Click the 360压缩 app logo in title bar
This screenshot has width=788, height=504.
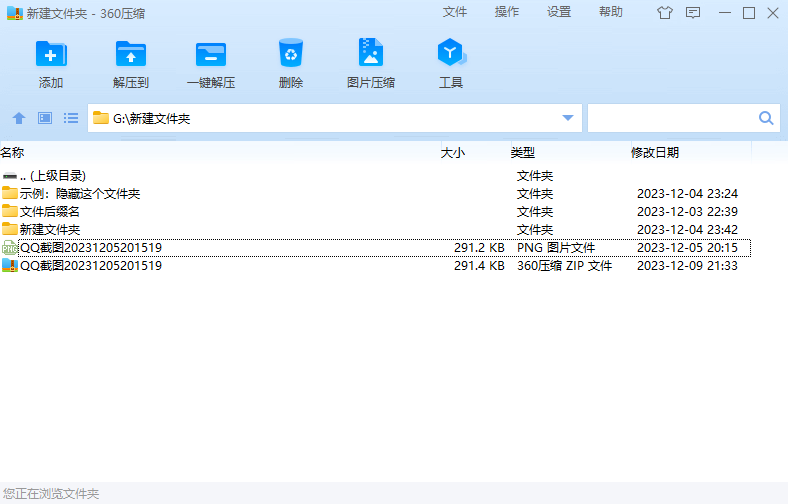coord(15,13)
